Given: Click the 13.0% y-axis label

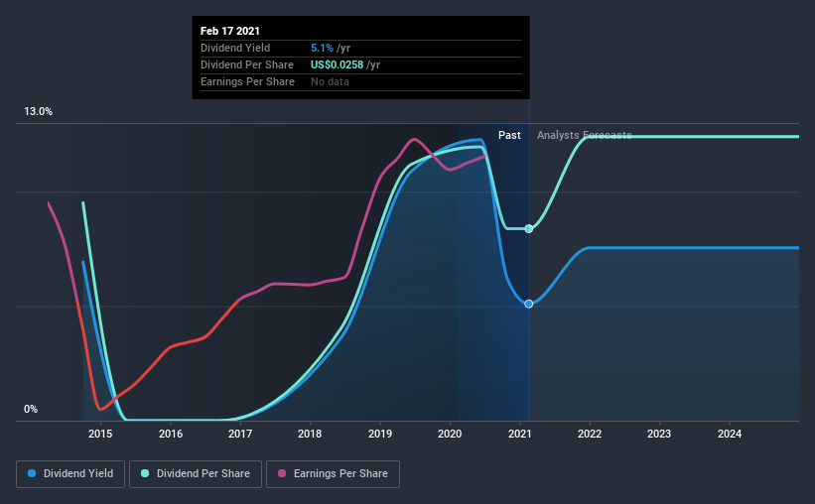Looking at the screenshot, I should 38,112.
